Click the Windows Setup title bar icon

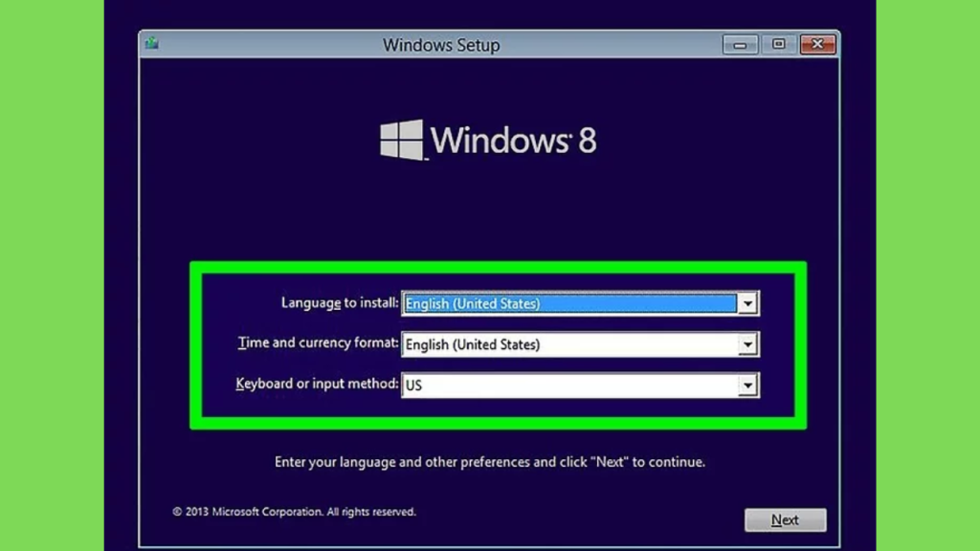pyautogui.click(x=152, y=44)
